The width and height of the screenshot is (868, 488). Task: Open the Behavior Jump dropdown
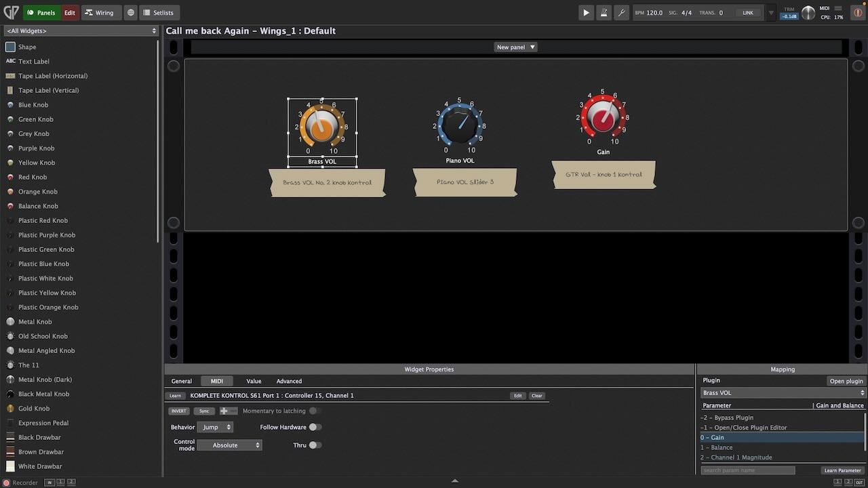[x=215, y=427]
